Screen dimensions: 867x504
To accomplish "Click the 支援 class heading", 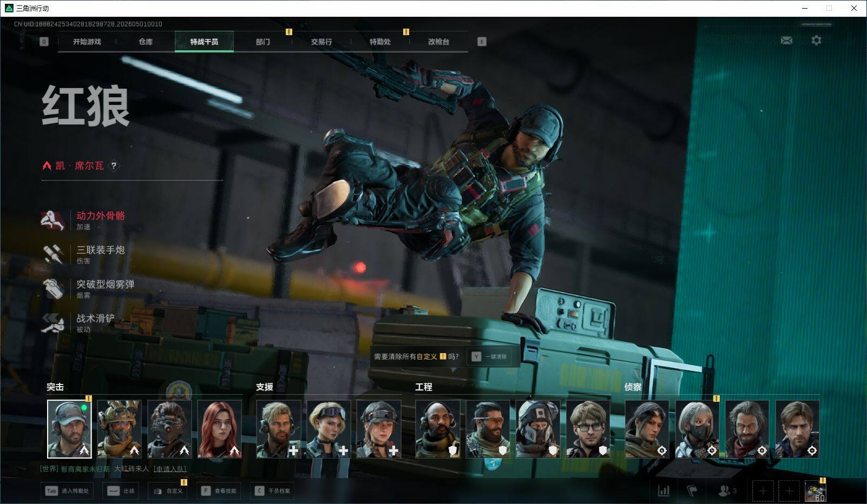I will click(265, 387).
